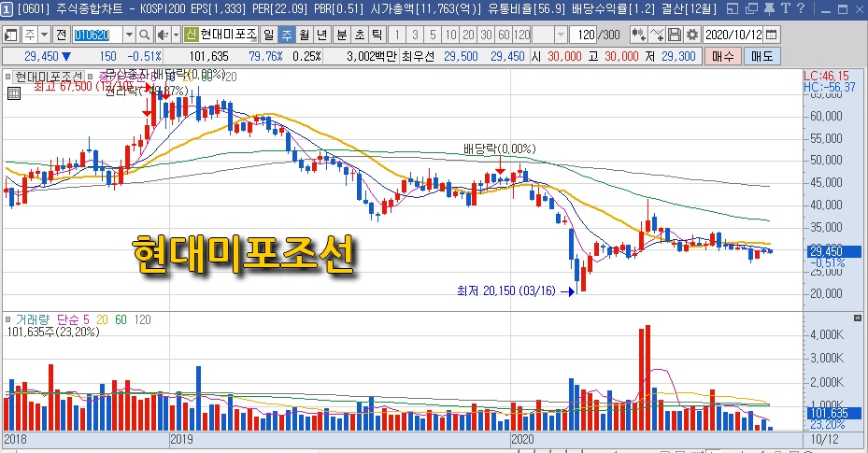Click the 배당락(0.00%) annotation near 2020
Image resolution: width=868 pixels, height=453 pixels.
tap(499, 149)
